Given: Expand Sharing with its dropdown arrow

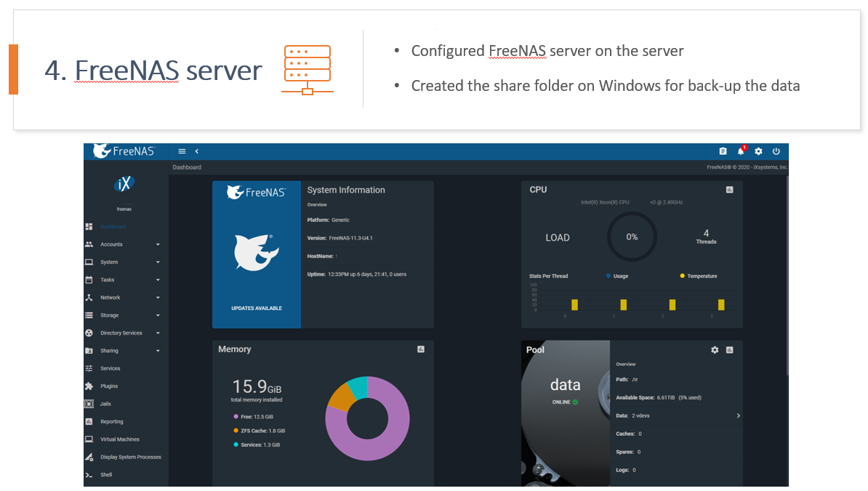Looking at the screenshot, I should click(x=158, y=351).
